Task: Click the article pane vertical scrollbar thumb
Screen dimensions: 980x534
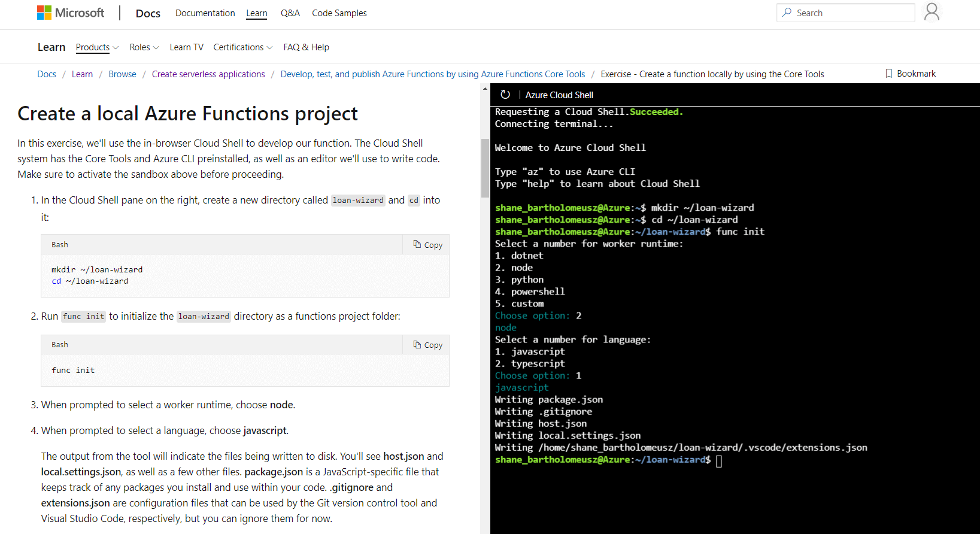Action: coord(485,168)
